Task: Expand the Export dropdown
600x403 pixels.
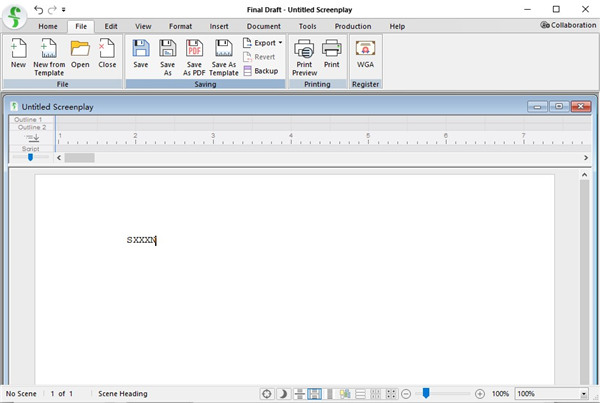Action: point(263,43)
